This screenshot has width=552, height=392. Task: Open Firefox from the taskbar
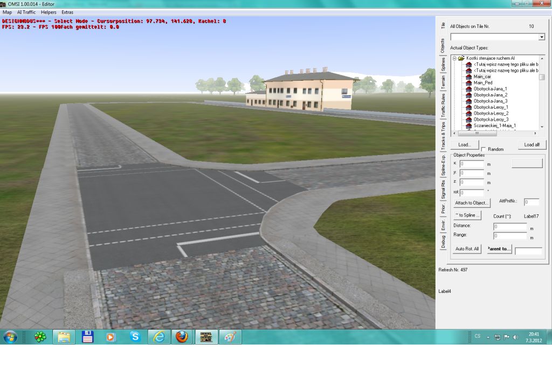[182, 337]
